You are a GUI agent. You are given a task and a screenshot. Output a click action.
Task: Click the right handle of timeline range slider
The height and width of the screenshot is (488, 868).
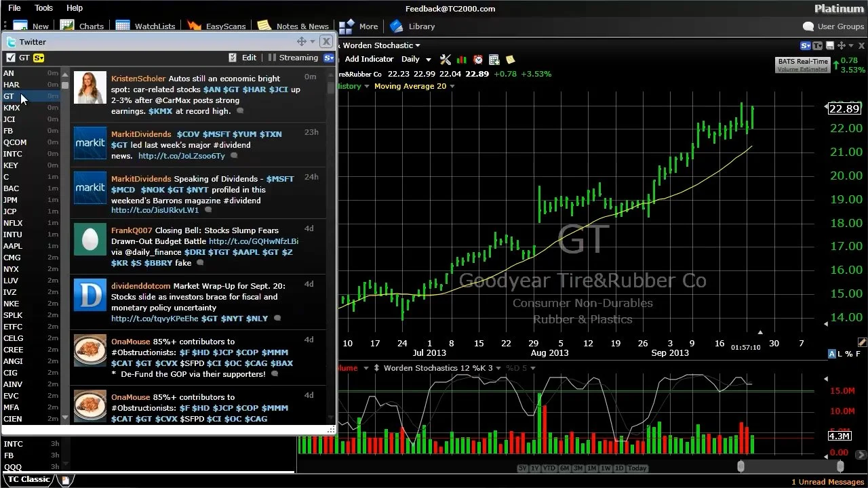click(x=840, y=466)
